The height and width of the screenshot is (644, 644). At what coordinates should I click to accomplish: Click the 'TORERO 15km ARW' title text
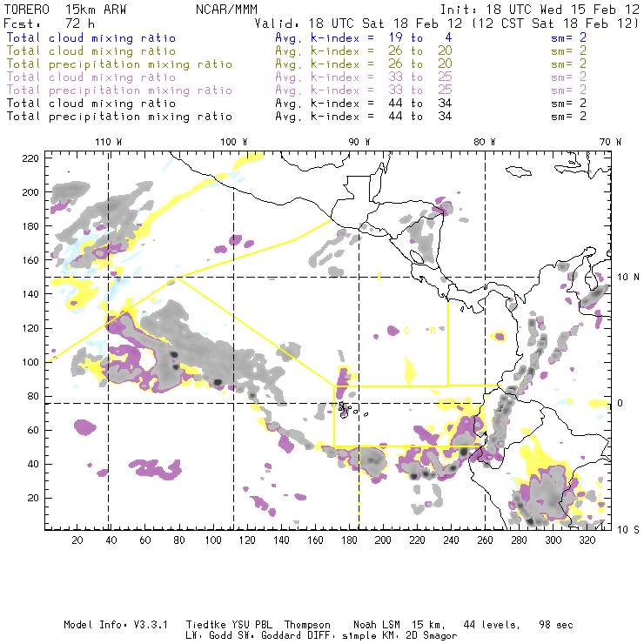click(65, 10)
